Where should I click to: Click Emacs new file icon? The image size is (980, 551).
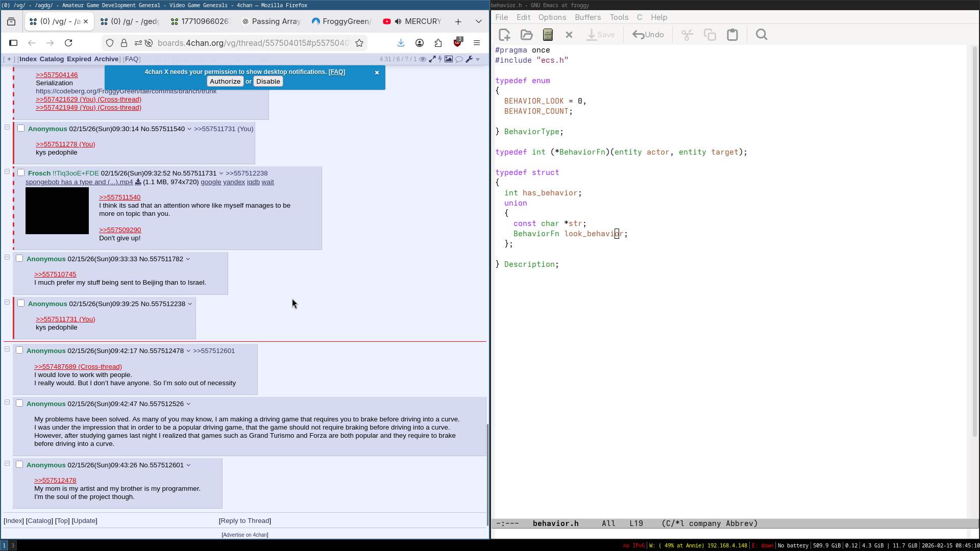(x=504, y=35)
